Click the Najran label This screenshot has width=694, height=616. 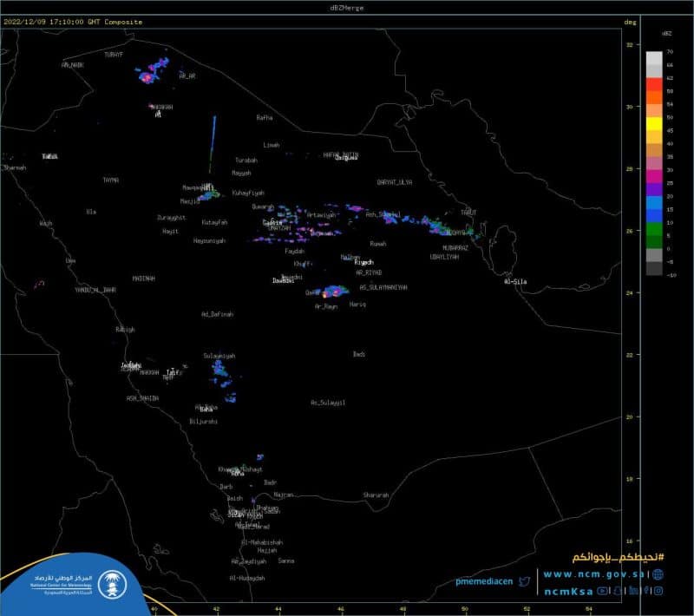point(284,495)
